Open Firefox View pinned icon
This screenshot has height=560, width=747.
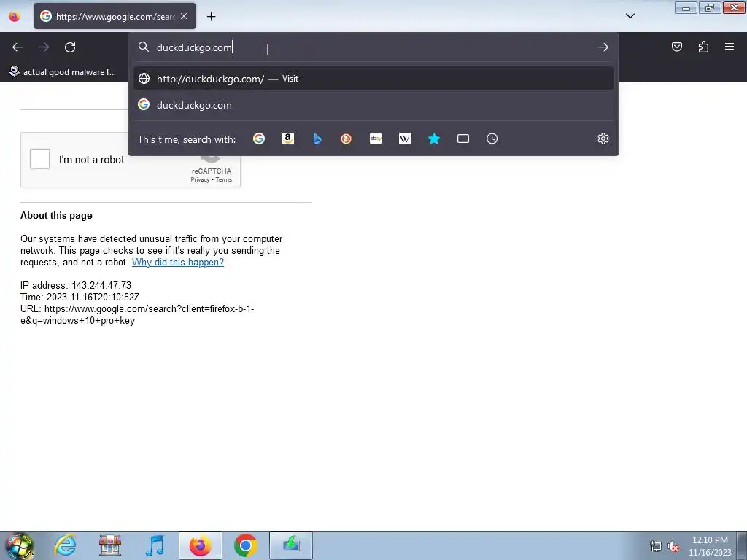[x=15, y=17]
